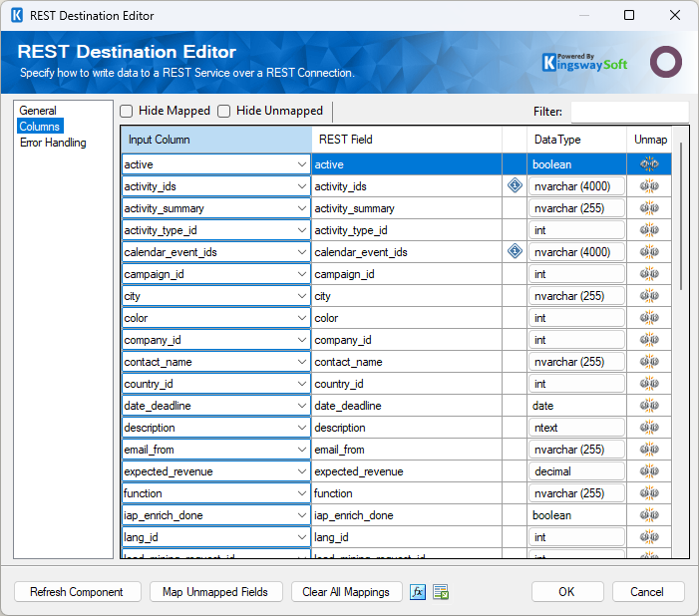Open info icon for activity_ids field
The image size is (699, 616).
point(515,185)
